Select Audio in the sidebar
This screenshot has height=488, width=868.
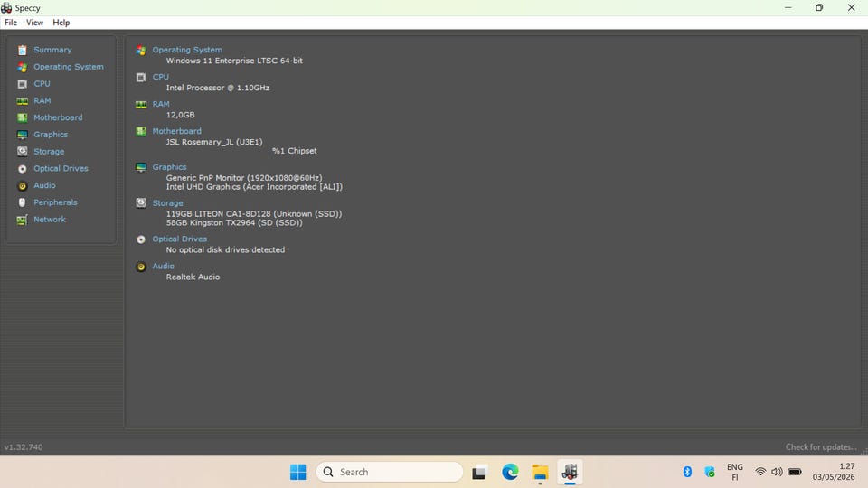pyautogui.click(x=44, y=185)
